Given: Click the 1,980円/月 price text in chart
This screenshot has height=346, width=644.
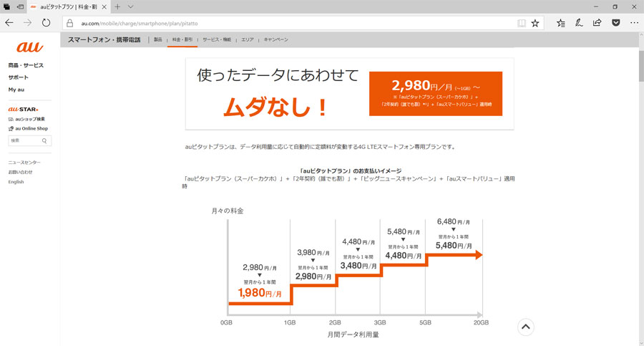Looking at the screenshot, I should click(x=260, y=293).
